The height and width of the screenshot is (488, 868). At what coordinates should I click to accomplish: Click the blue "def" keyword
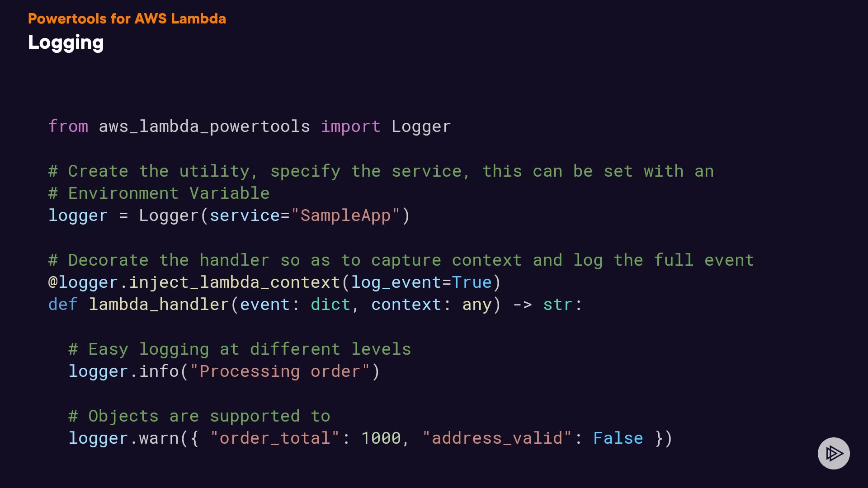point(63,305)
